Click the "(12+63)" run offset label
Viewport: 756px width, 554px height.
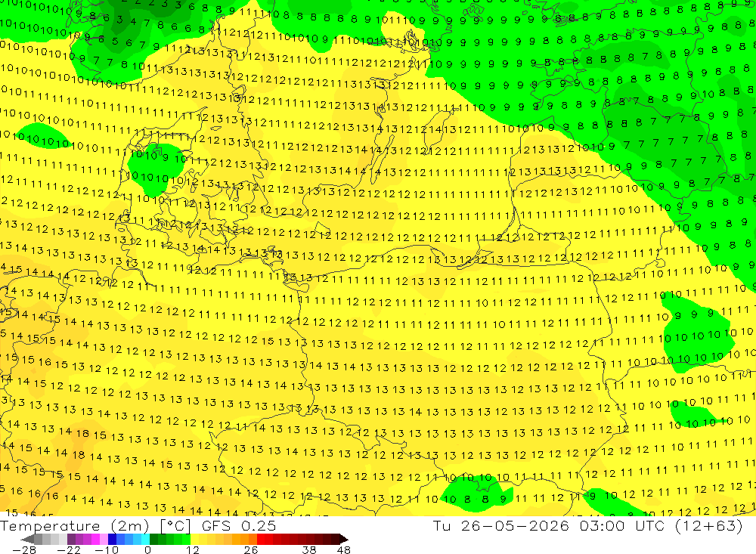709,526
